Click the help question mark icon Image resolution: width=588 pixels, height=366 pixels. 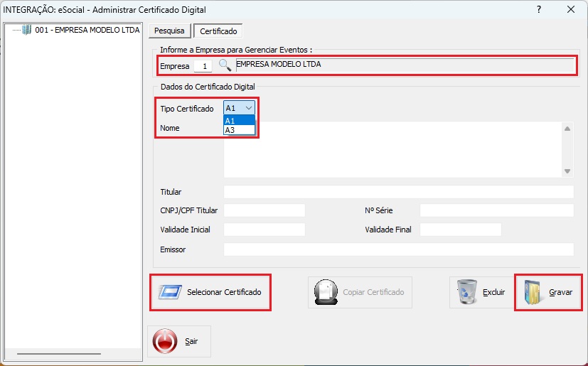pos(539,9)
